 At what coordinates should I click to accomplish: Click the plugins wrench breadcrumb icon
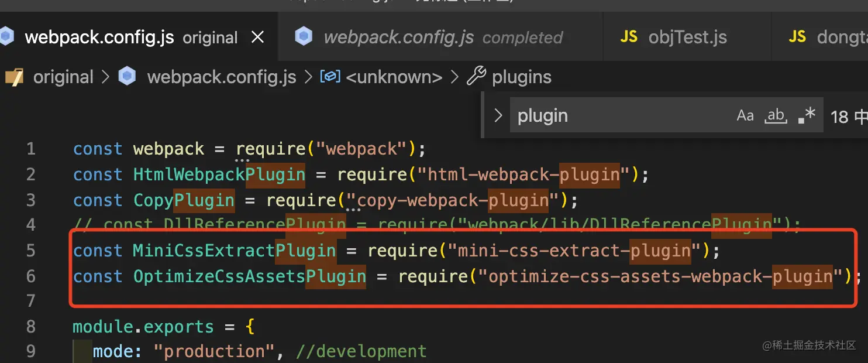click(477, 77)
